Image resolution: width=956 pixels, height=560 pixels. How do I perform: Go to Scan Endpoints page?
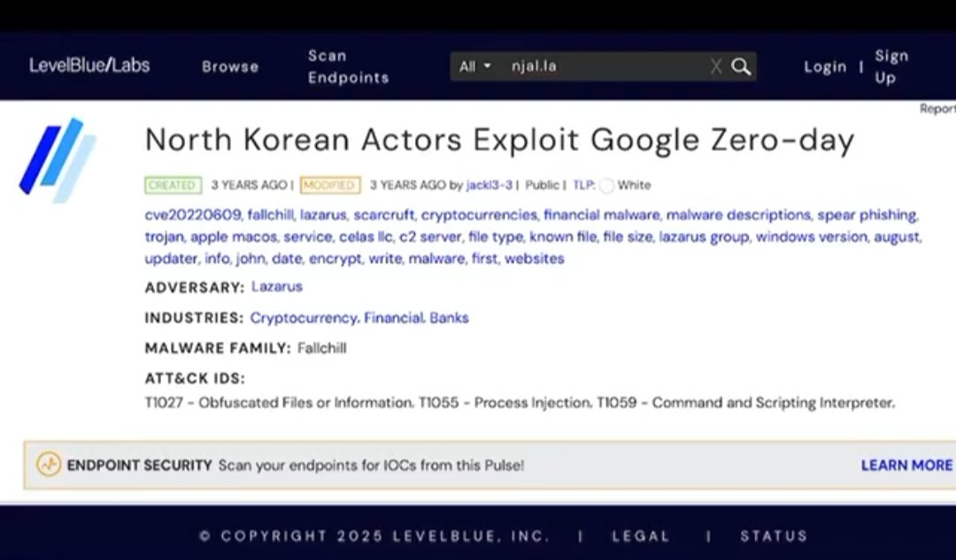348,66
